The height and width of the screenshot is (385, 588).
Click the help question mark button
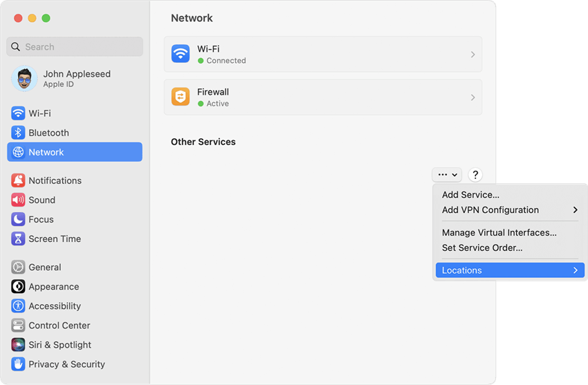pyautogui.click(x=475, y=175)
